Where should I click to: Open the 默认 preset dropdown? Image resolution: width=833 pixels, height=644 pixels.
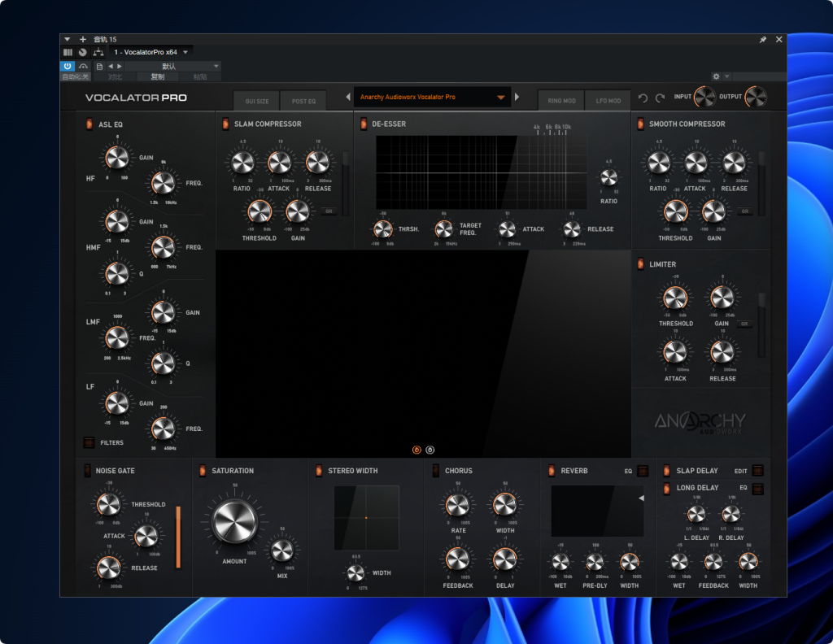click(172, 67)
